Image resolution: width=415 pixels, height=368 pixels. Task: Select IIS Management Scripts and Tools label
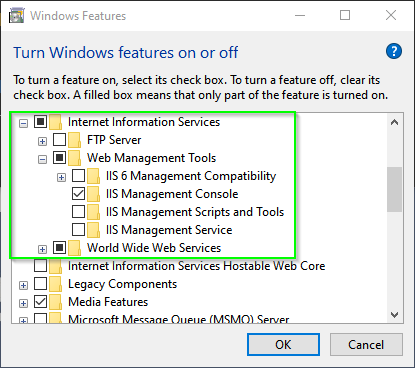click(x=195, y=212)
